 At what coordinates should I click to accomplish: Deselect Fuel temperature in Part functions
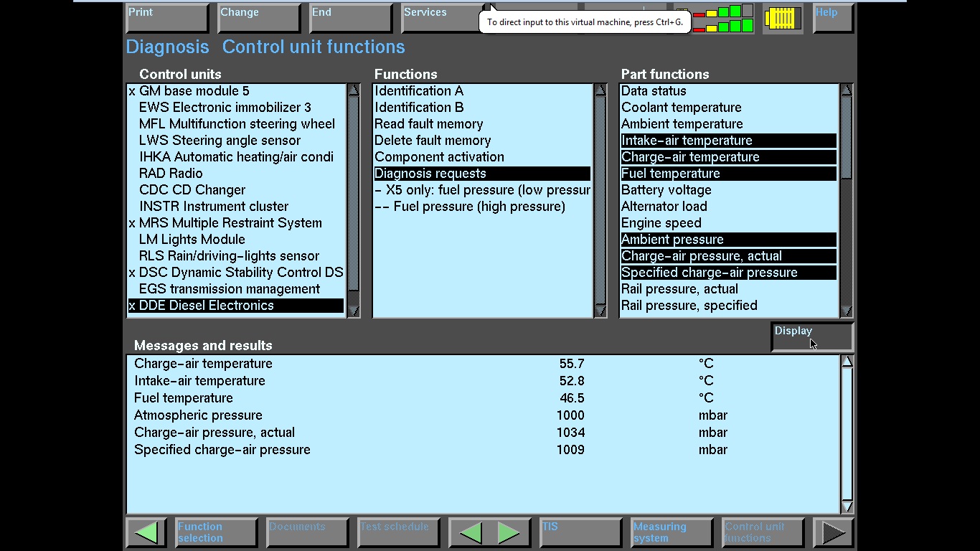pyautogui.click(x=670, y=174)
